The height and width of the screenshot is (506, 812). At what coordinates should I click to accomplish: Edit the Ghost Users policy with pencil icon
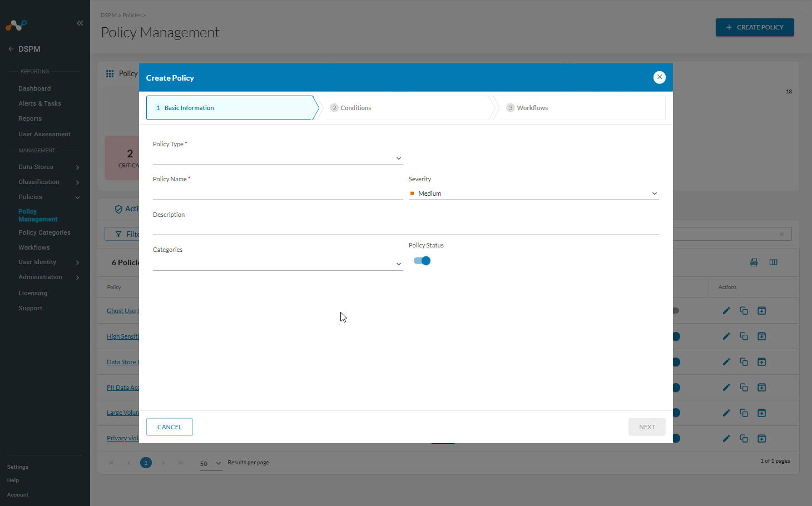(726, 311)
